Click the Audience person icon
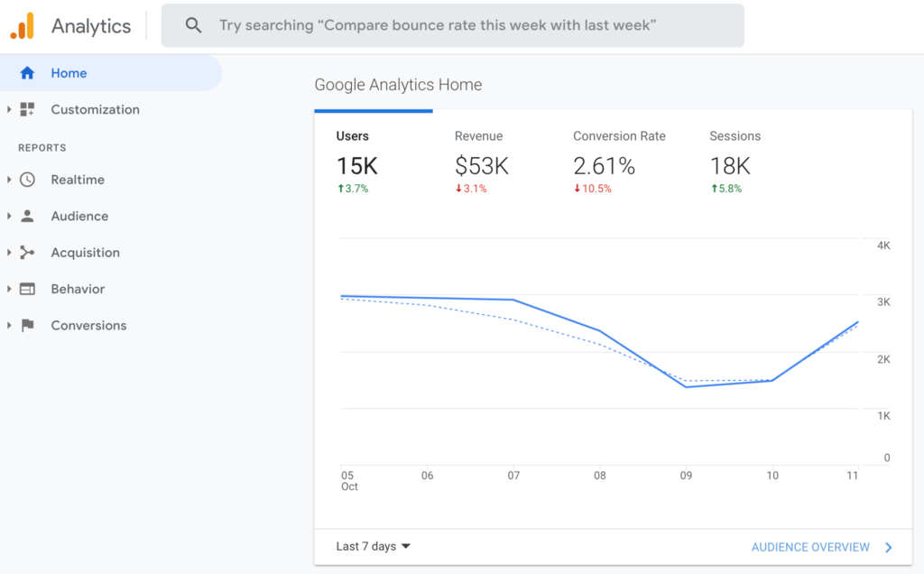Image resolution: width=924 pixels, height=574 pixels. tap(27, 216)
